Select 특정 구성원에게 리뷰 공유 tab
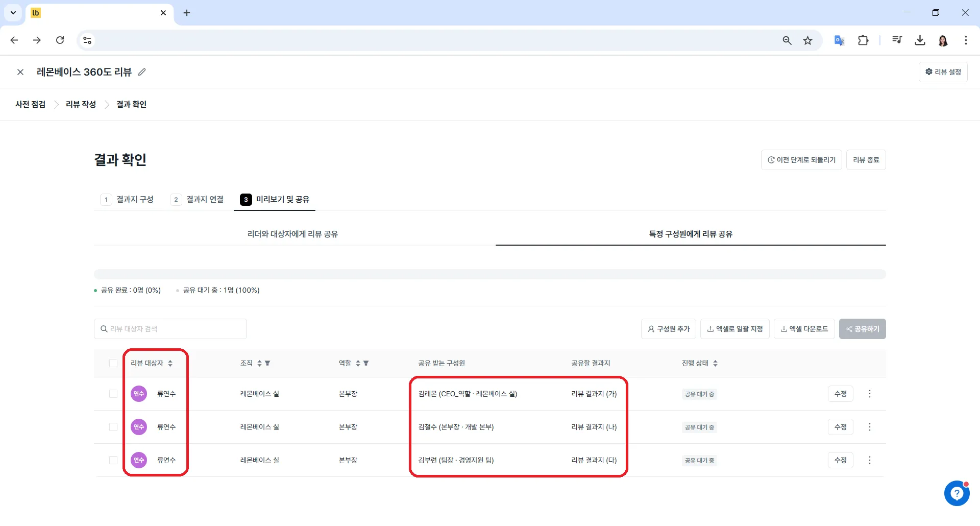This screenshot has height=526, width=980. 691,234
